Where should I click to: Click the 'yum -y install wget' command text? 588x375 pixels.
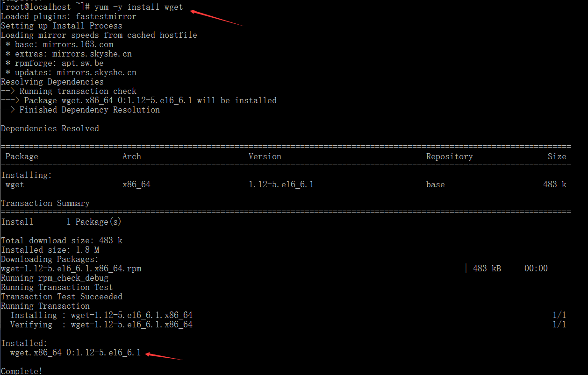click(x=138, y=7)
